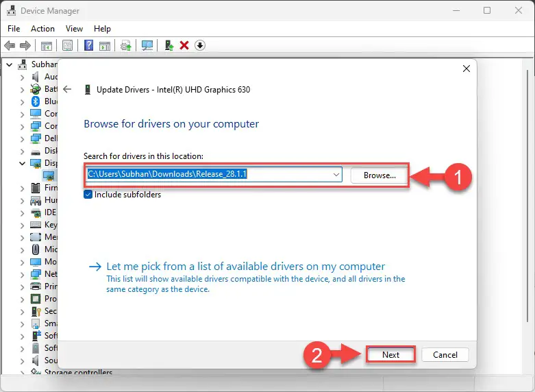Screen dimensions: 535x392
Task: Click the dialog's back arrow
Action: point(67,90)
